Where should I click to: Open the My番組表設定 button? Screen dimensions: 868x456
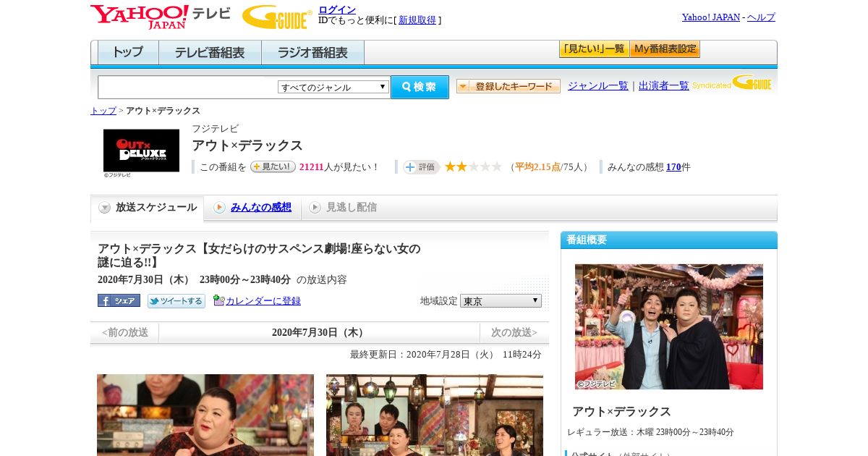coord(665,49)
